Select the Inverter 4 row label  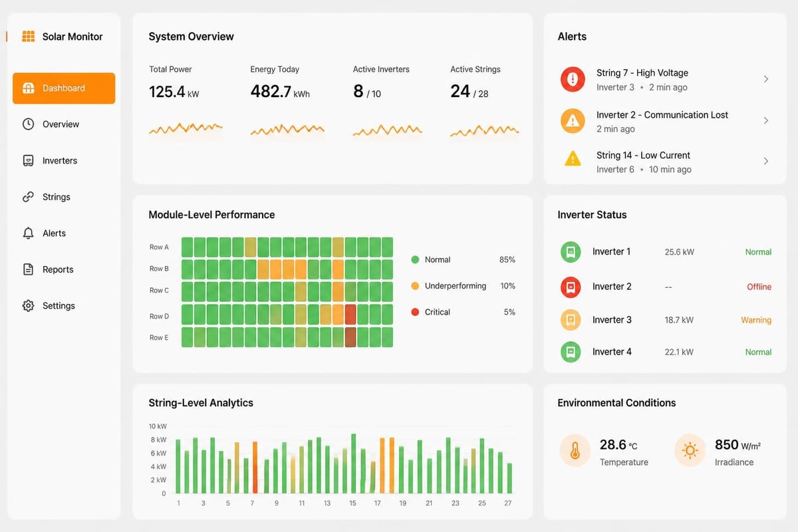tap(612, 352)
